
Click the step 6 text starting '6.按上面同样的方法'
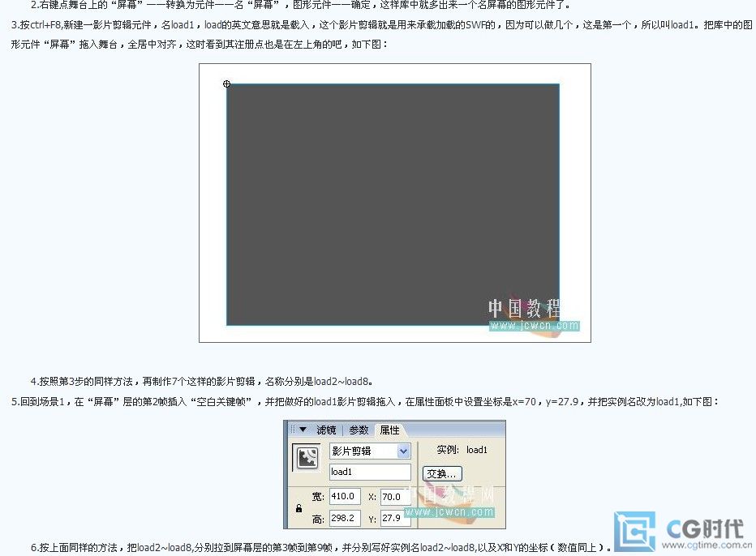pos(321,548)
